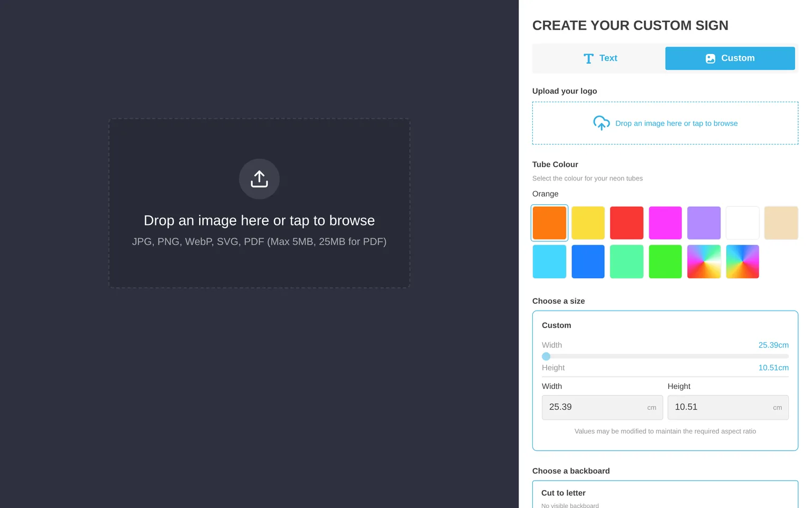
Task: Select the bright green tube colour
Action: click(x=665, y=261)
